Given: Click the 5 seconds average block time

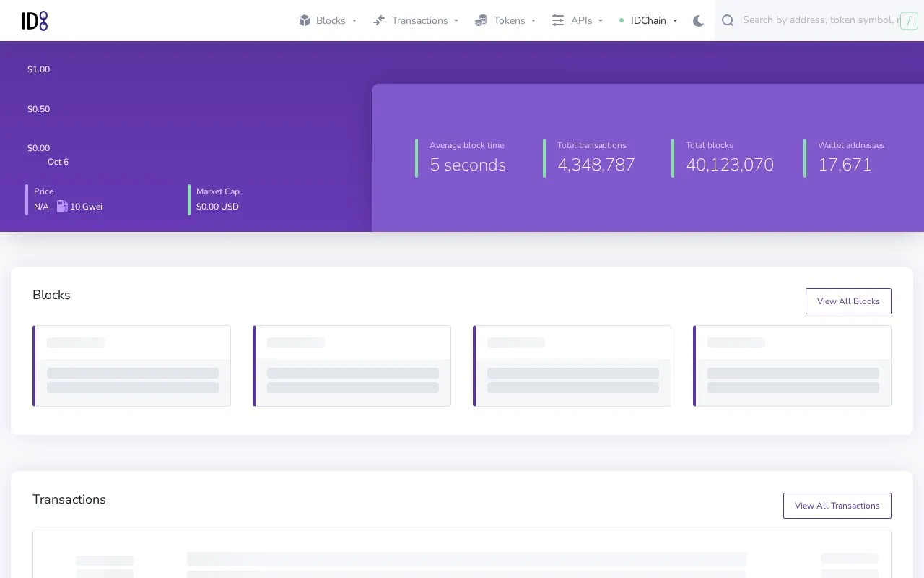Looking at the screenshot, I should tap(468, 165).
